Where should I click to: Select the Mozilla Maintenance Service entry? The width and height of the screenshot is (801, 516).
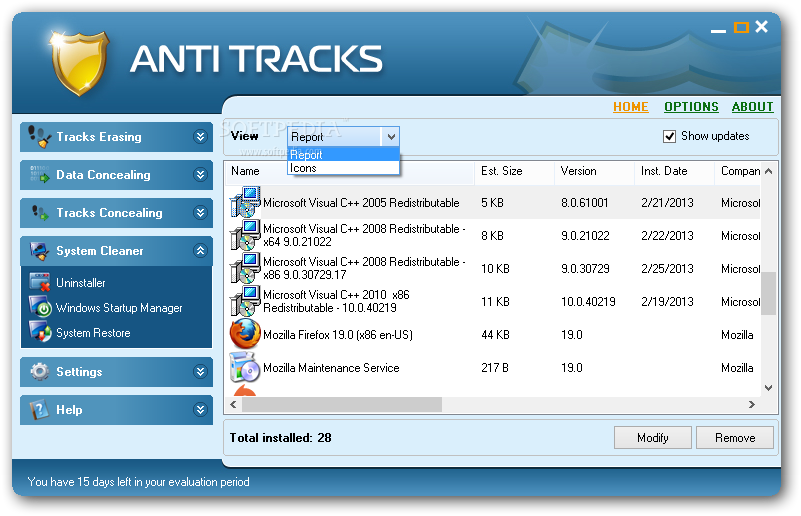[x=331, y=368]
